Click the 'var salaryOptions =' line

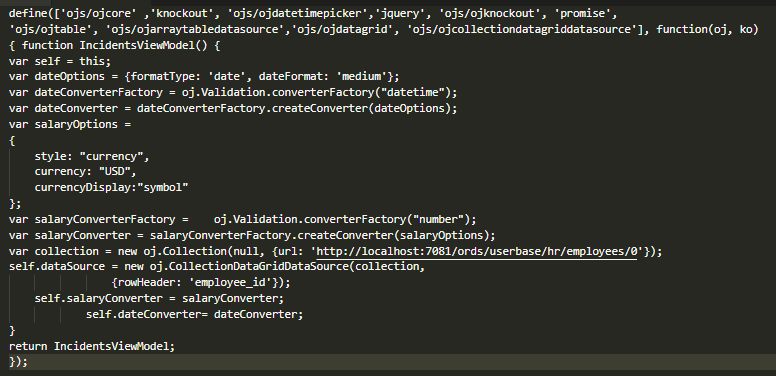click(70, 124)
